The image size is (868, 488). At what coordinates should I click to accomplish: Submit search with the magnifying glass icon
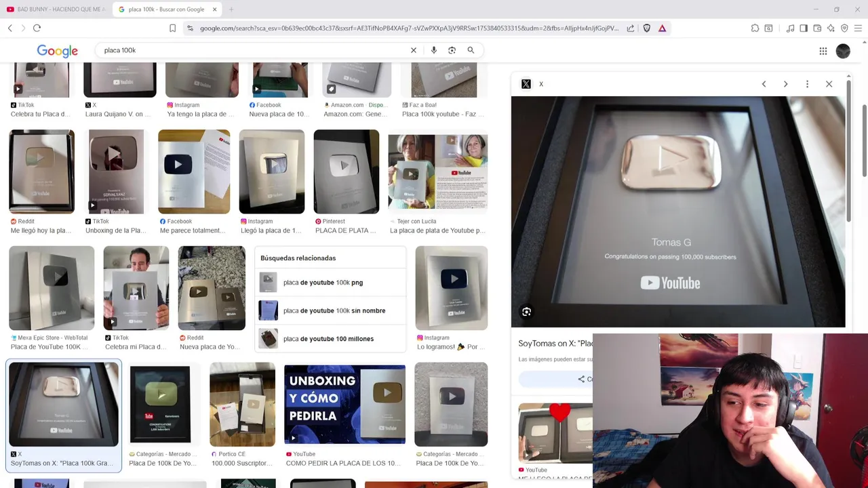click(471, 50)
